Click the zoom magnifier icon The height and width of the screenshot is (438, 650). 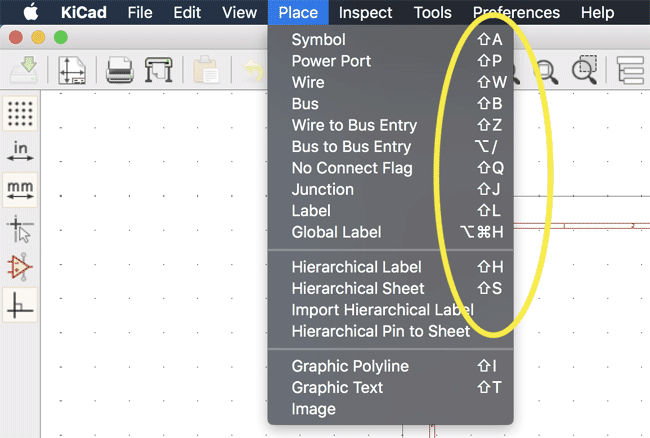(546, 71)
